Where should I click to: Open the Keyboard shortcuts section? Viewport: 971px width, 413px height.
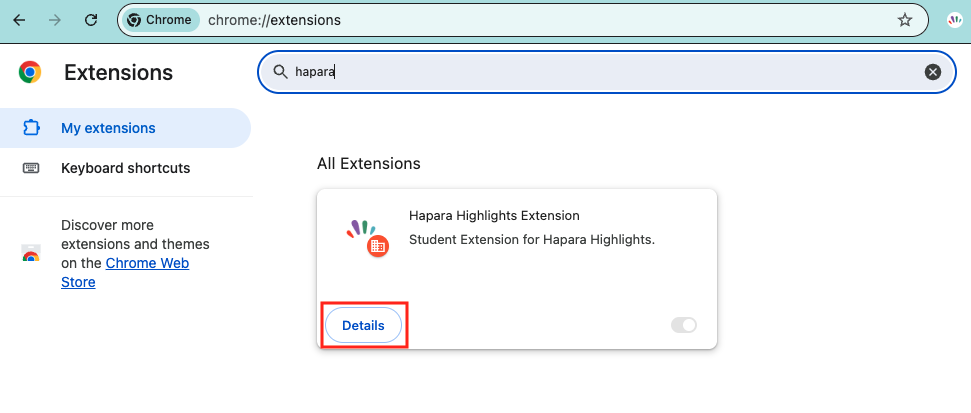coord(125,168)
